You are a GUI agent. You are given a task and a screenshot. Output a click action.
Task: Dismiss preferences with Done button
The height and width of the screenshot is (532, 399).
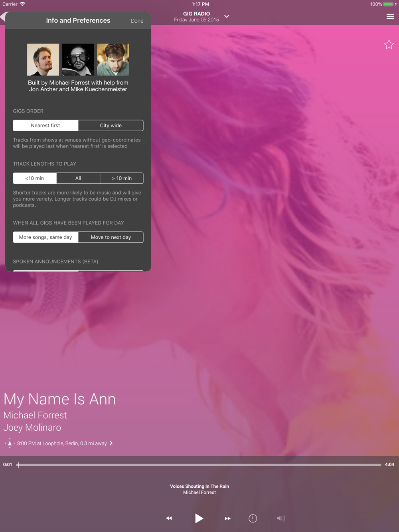click(x=137, y=21)
